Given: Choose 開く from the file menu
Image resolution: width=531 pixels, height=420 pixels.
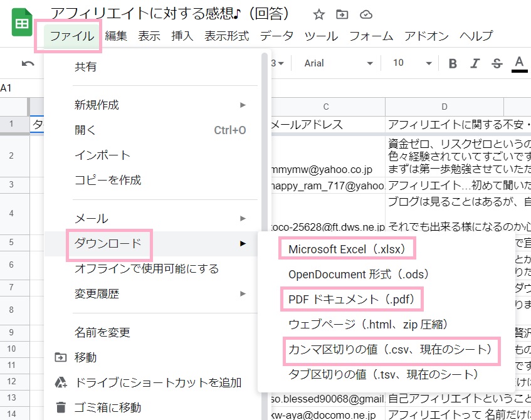Looking at the screenshot, I should (153, 130).
